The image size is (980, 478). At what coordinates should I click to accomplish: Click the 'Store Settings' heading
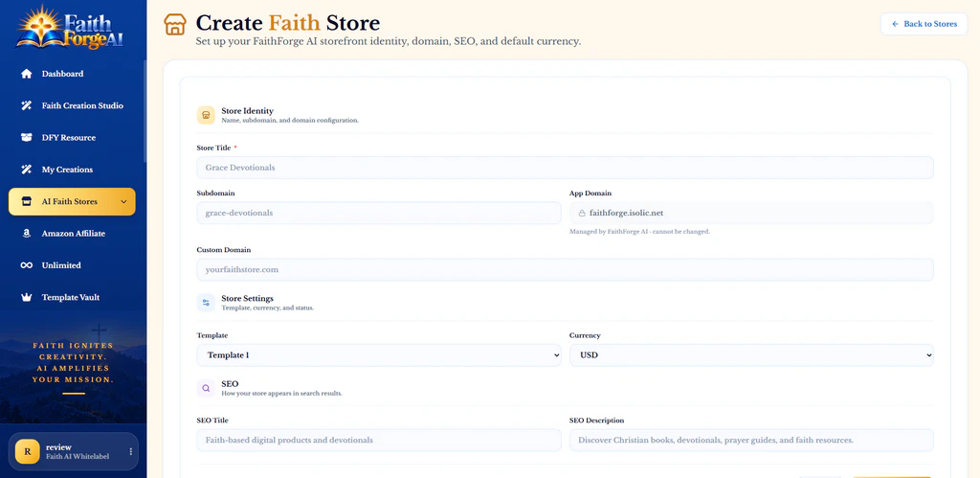point(247,299)
